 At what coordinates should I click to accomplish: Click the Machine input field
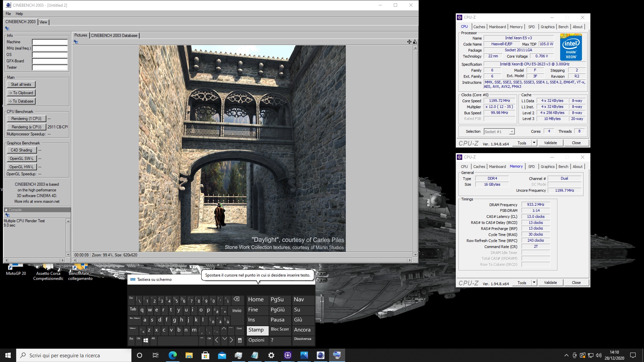point(50,42)
